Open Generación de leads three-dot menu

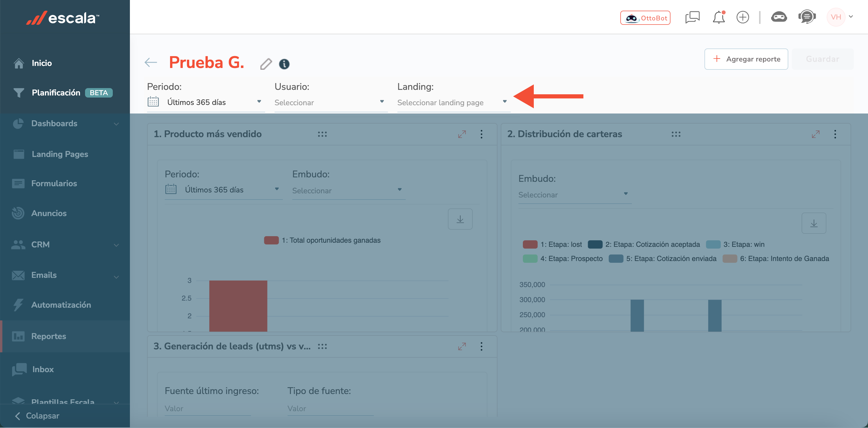(481, 346)
